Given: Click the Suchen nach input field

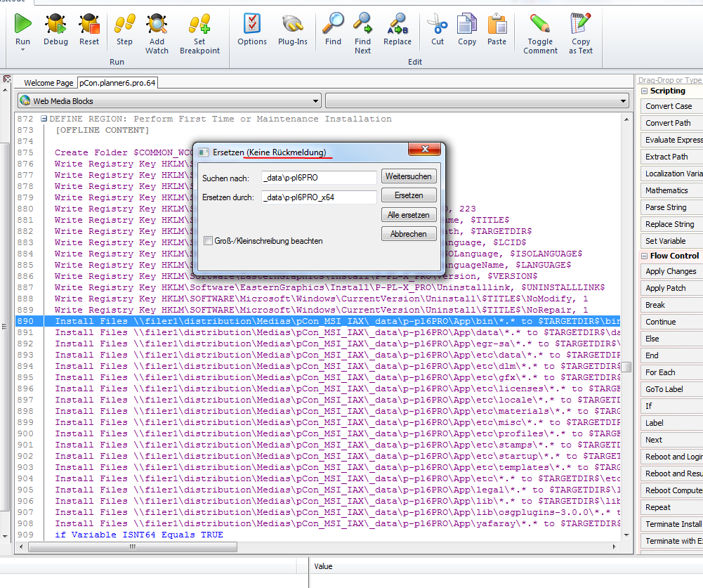Looking at the screenshot, I should click(319, 178).
